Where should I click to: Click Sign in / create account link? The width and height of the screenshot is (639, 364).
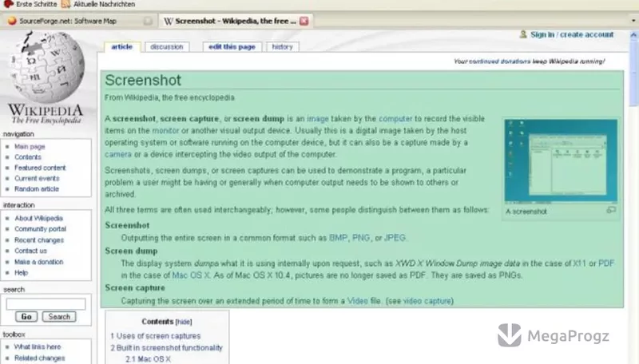572,34
